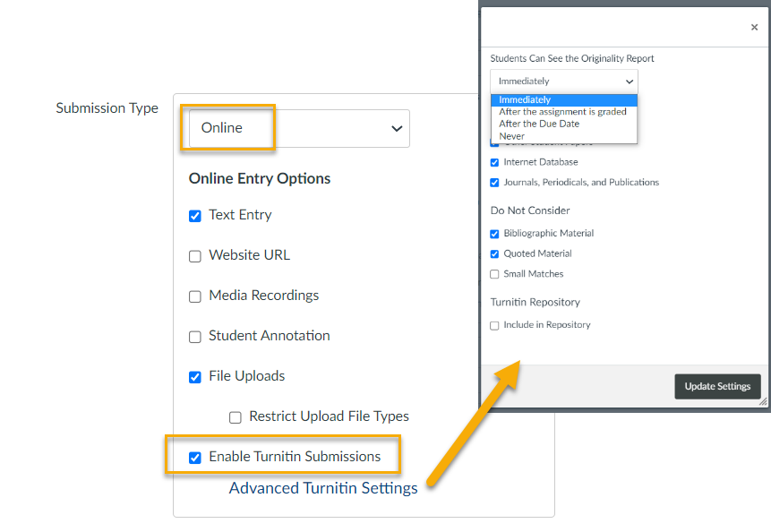The width and height of the screenshot is (771, 532).
Task: Enable the Student Annotation option
Action: tap(195, 337)
